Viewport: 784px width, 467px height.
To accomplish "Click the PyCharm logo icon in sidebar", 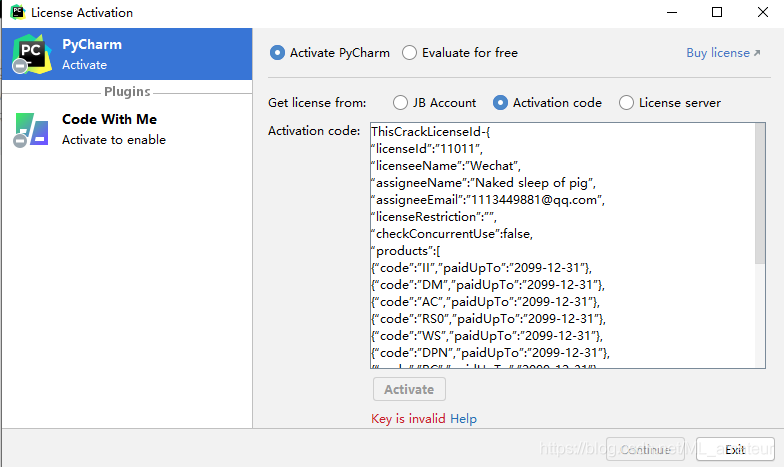I will coord(32,54).
